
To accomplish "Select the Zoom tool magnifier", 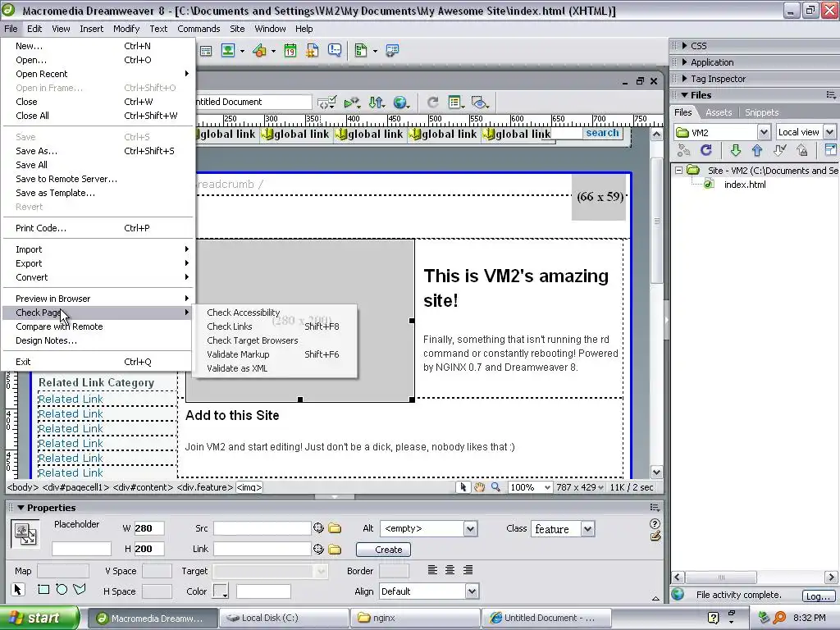I will [496, 487].
